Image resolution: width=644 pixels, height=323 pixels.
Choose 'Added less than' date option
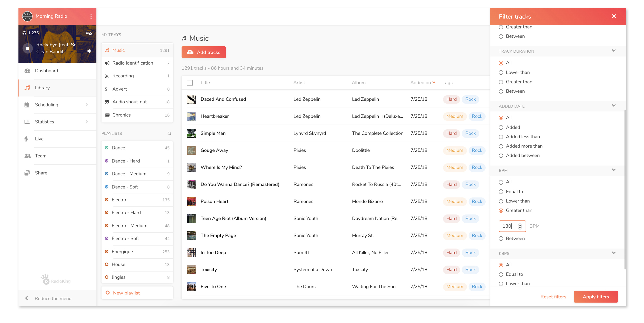(501, 137)
